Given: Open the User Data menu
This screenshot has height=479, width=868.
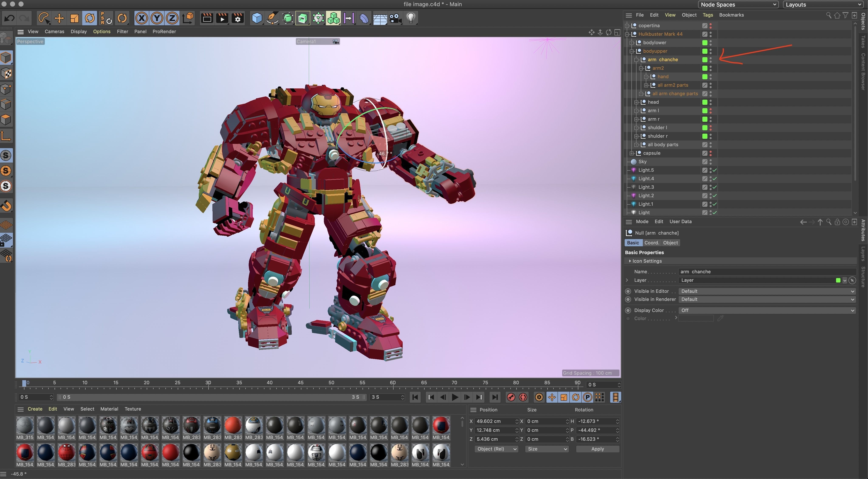Looking at the screenshot, I should point(680,221).
